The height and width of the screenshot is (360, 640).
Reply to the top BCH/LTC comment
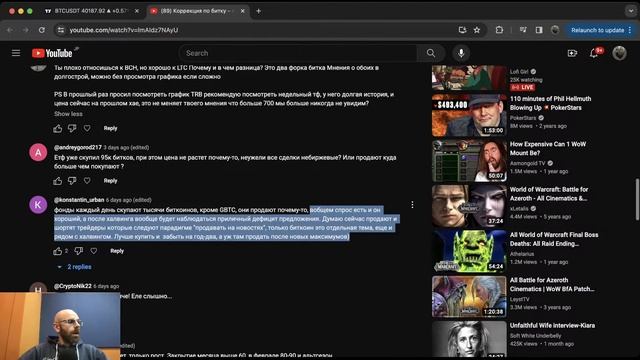[110, 128]
